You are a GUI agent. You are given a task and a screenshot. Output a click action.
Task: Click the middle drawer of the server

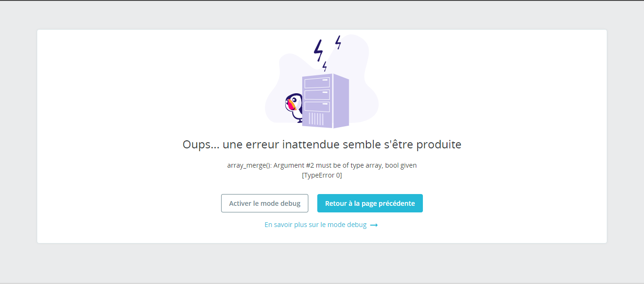(317, 95)
